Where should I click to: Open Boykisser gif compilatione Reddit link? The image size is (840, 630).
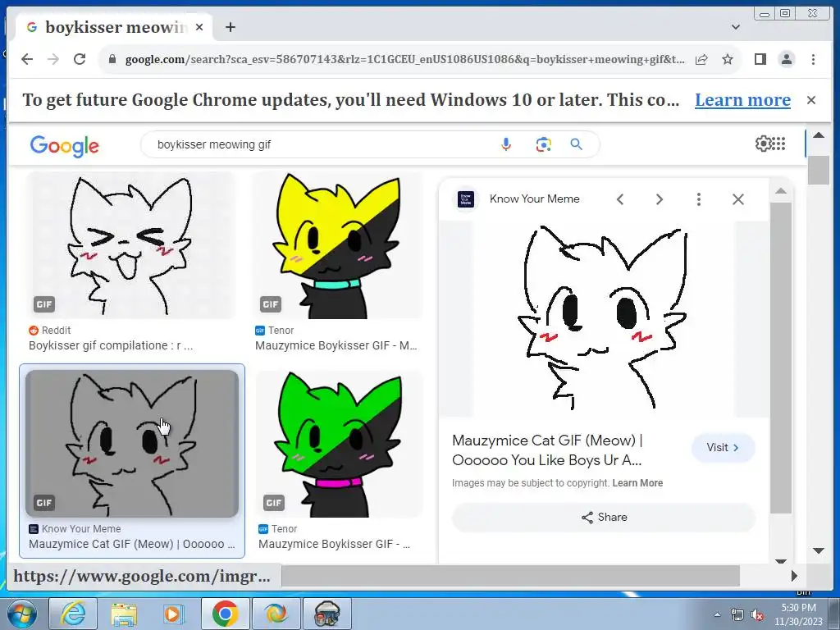pyautogui.click(x=111, y=345)
